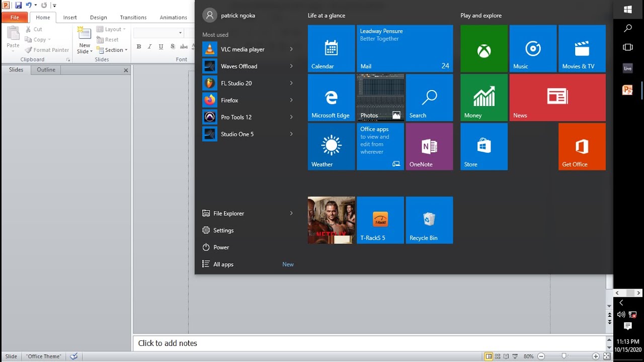Open the Weather tile

coord(331,147)
